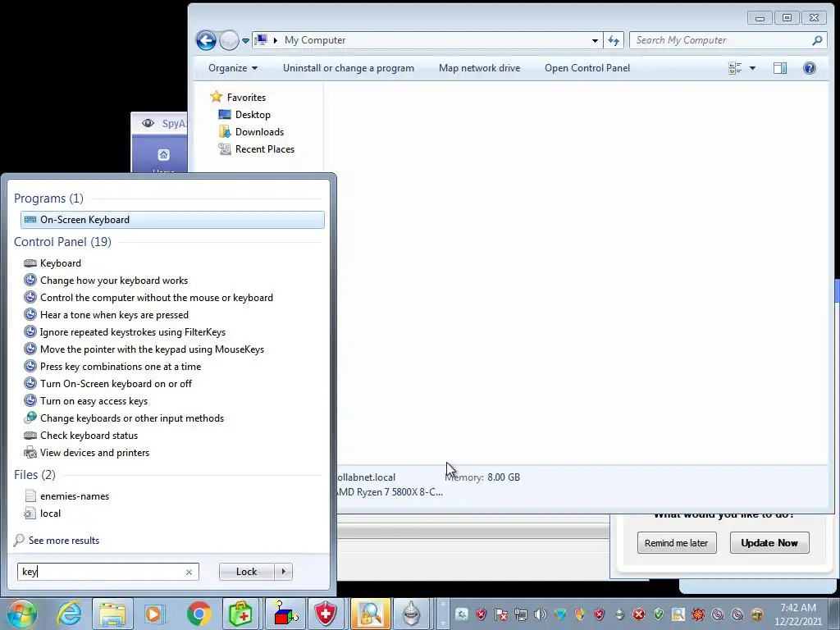The width and height of the screenshot is (840, 630).
Task: Expand the view options dropdown arrow
Action: (753, 68)
